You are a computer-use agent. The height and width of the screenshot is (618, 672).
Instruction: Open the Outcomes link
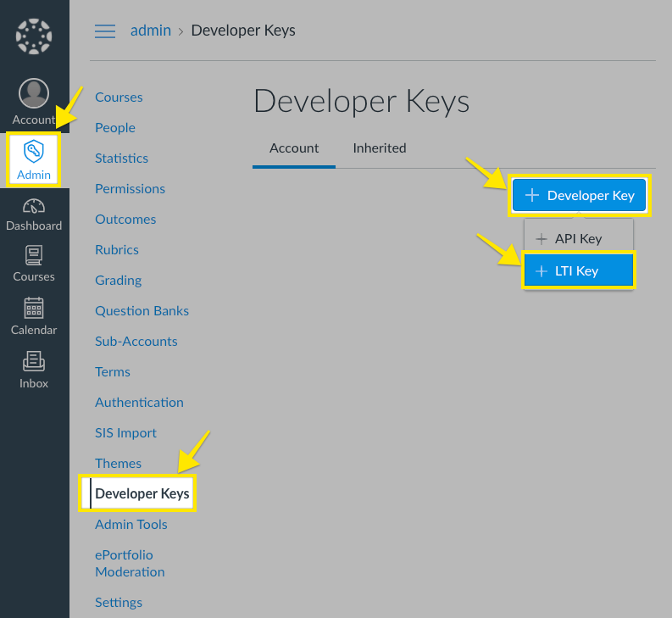(125, 220)
